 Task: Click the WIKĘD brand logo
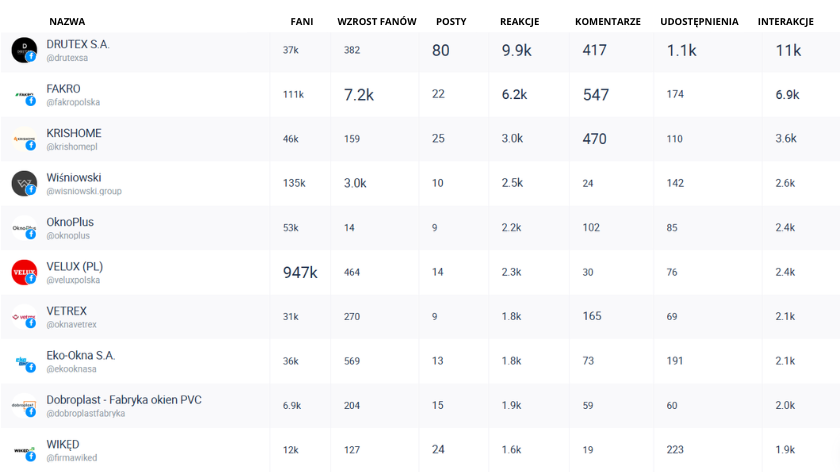pos(24,450)
